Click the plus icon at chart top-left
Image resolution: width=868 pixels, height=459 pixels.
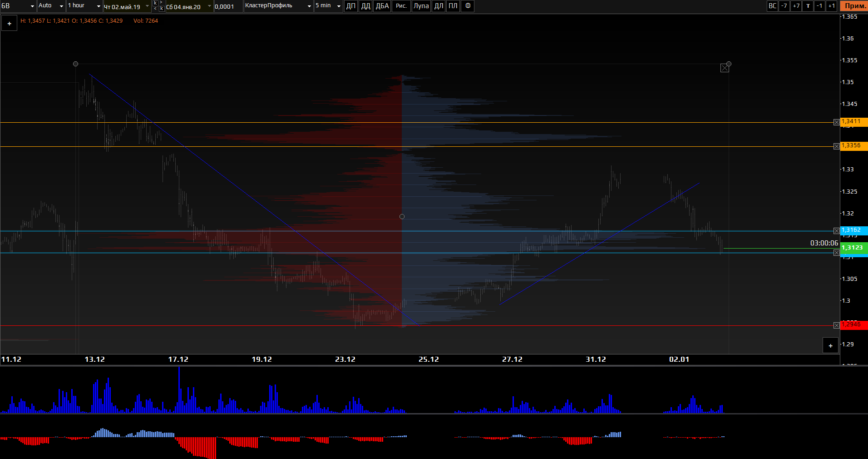9,24
